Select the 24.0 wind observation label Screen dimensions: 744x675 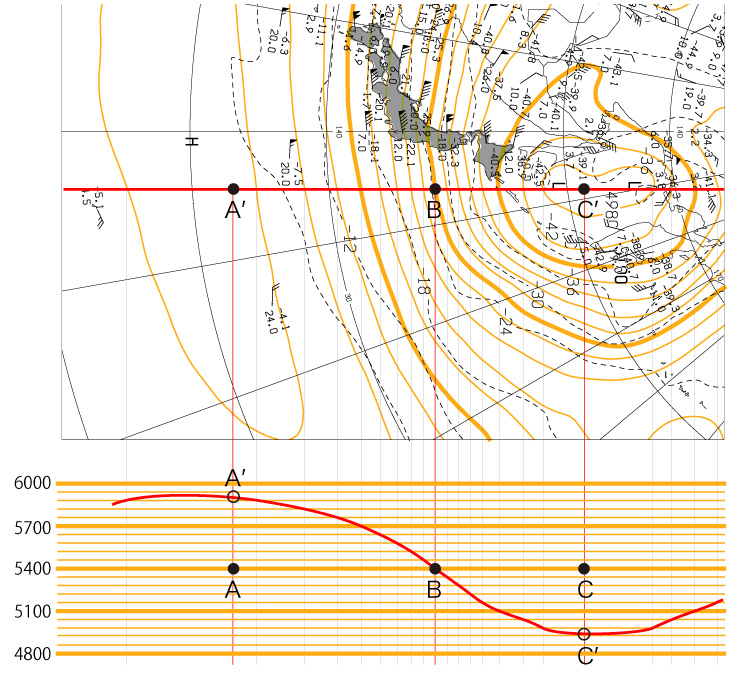tap(270, 323)
